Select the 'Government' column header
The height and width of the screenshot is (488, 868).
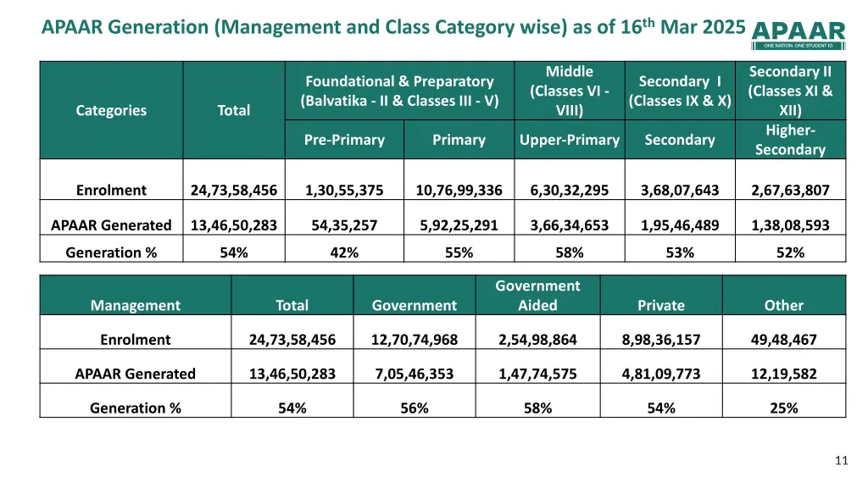pos(415,296)
